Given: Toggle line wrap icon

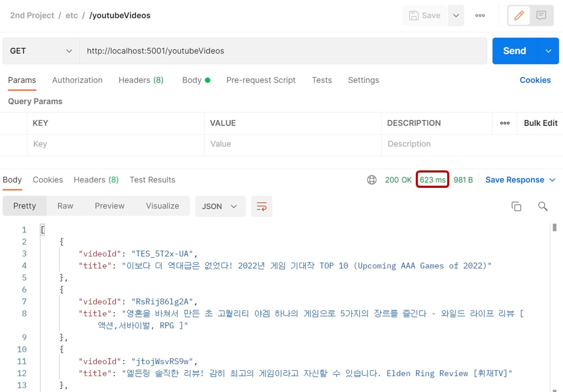Looking at the screenshot, I should coord(262,206).
